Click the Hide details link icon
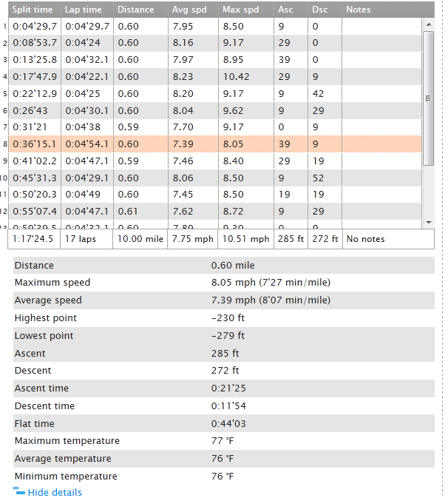448x498 pixels. click(x=19, y=491)
